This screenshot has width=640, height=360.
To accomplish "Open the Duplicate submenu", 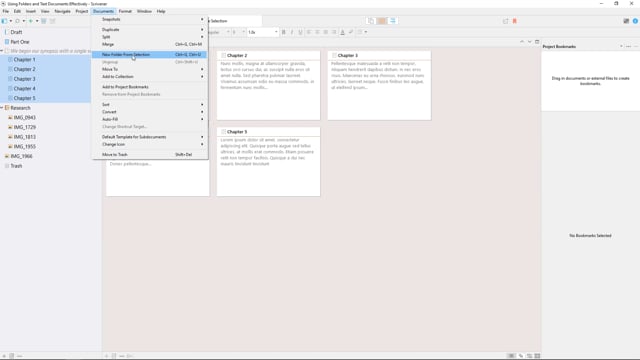I will tap(149, 29).
